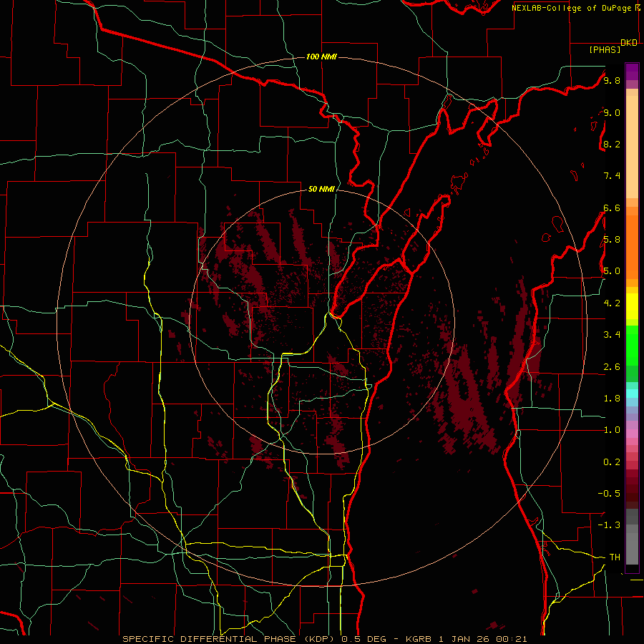Click the Specific Differential Phase caption at bottom
Viewport: 644px width, 644px height.
324,639
